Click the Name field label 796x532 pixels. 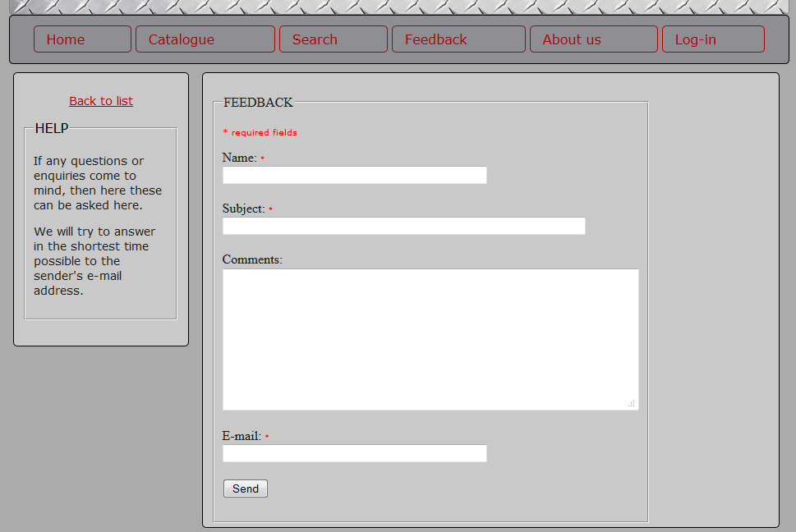[x=239, y=158]
